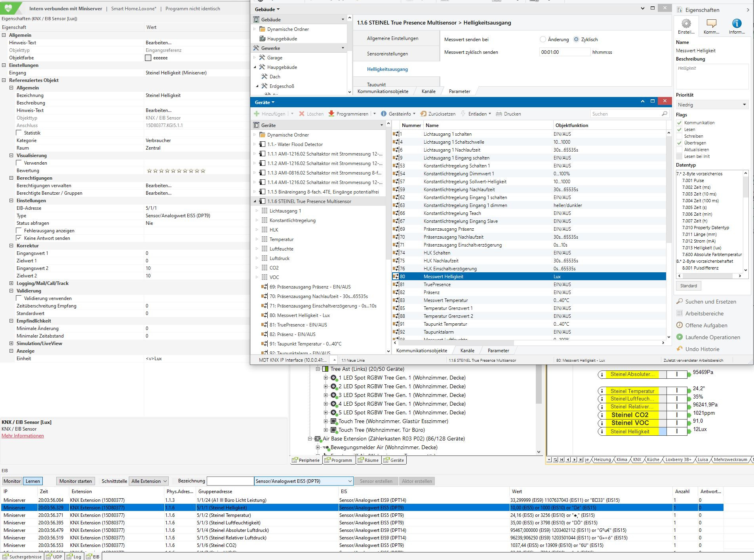
Task: Open the Priorität Niedrig dropdown
Action: tap(711, 105)
